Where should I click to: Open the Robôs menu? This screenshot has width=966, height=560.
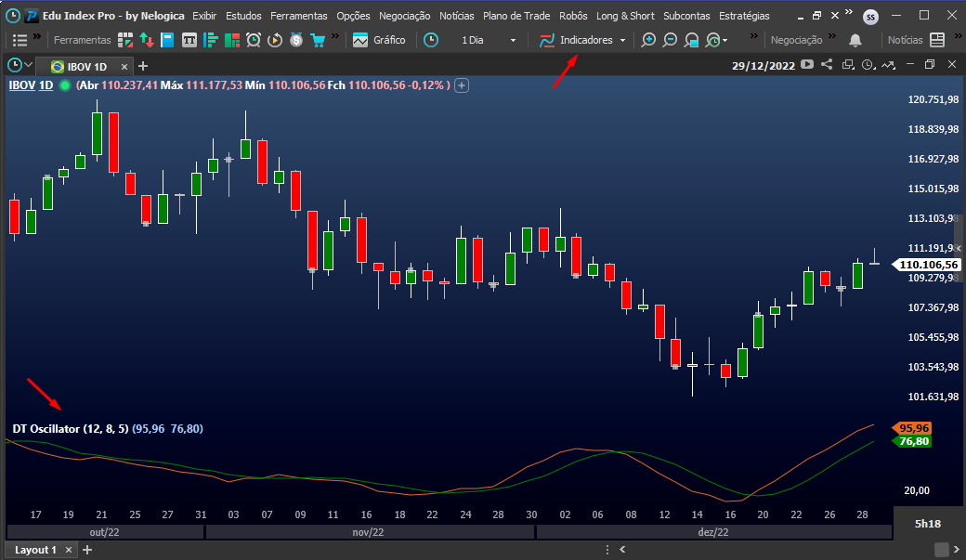(x=573, y=16)
